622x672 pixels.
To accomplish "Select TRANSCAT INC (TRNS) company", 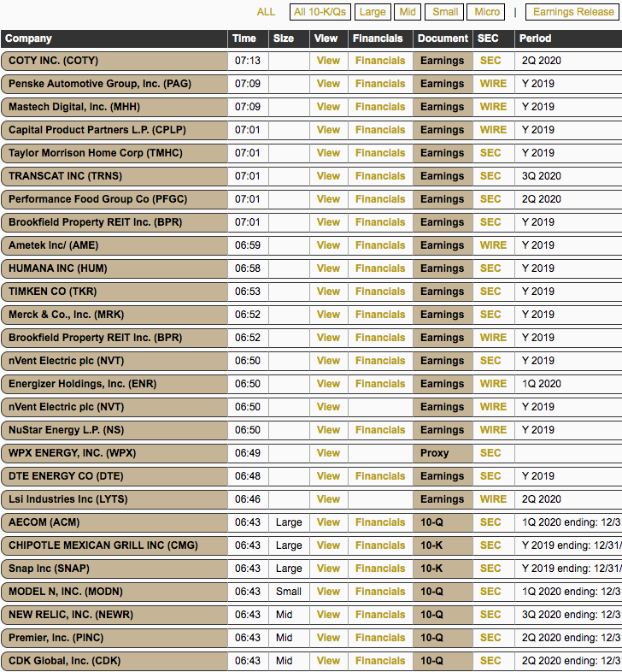I will pos(114,176).
